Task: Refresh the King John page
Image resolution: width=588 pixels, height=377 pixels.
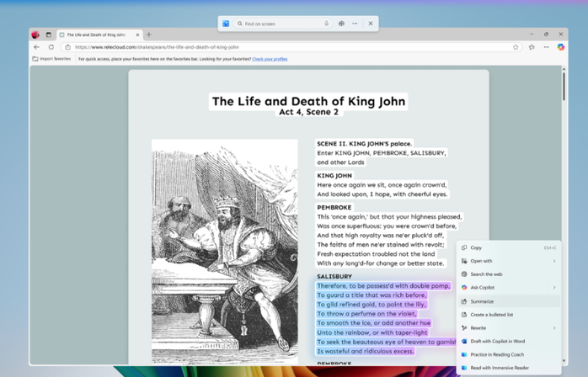Action: (51, 47)
